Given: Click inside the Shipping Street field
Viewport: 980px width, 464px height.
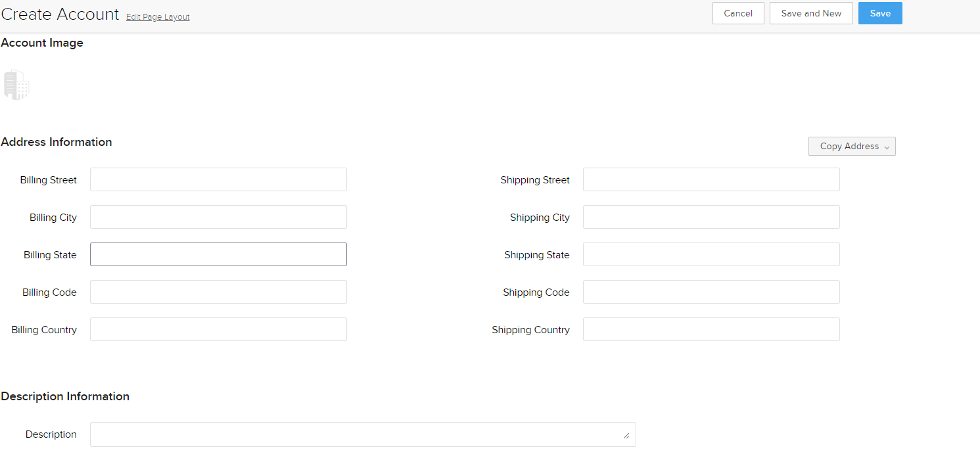Looking at the screenshot, I should [711, 179].
